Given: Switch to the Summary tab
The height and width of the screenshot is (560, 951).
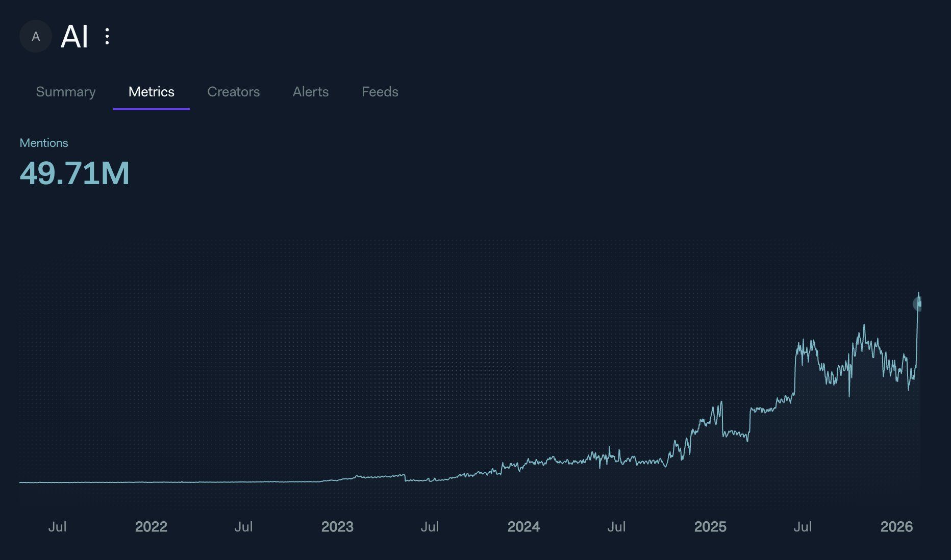Looking at the screenshot, I should coord(65,92).
